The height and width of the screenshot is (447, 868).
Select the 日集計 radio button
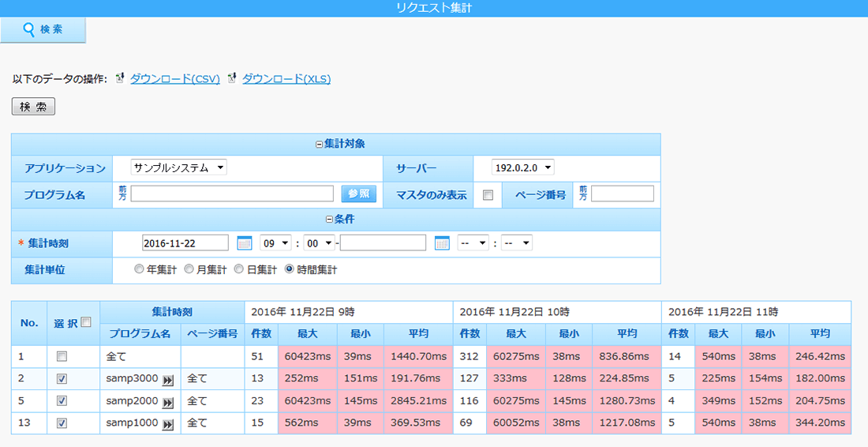(x=238, y=269)
